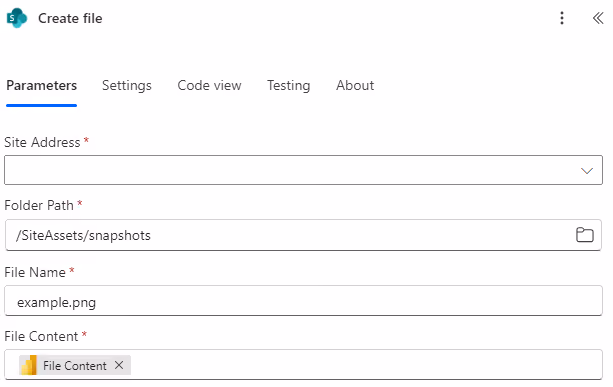Click the SharePoint icon next to Create file
613x387 pixels.
click(x=17, y=18)
